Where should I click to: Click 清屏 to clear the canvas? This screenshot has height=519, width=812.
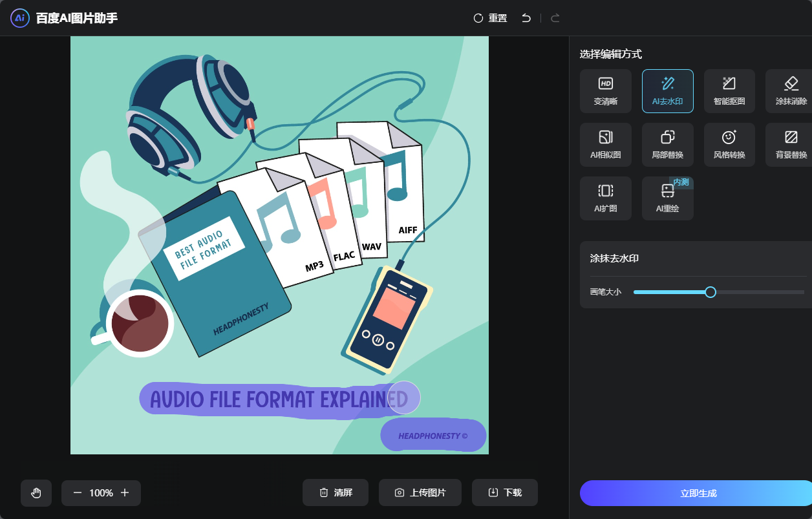click(336, 493)
